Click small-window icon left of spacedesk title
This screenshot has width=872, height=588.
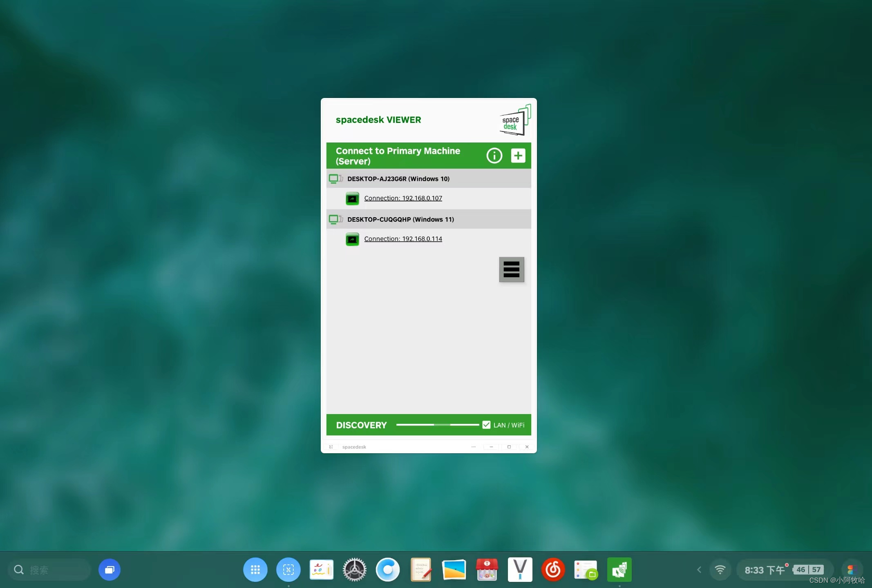331,447
